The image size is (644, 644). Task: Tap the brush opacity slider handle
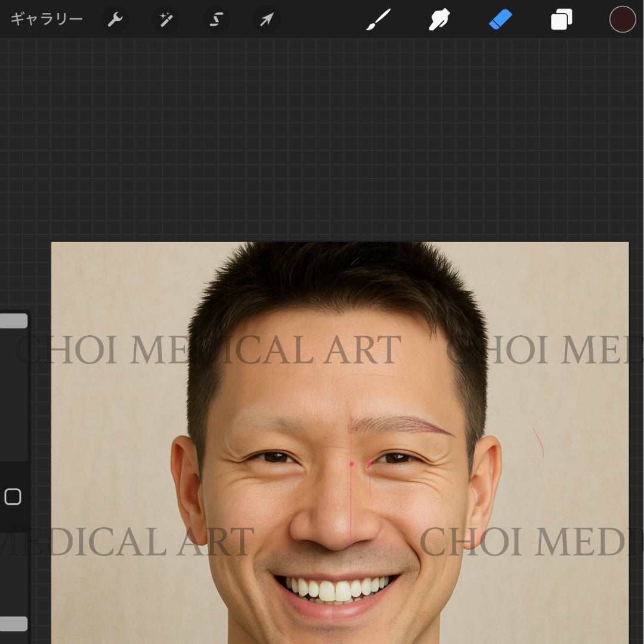click(13, 624)
